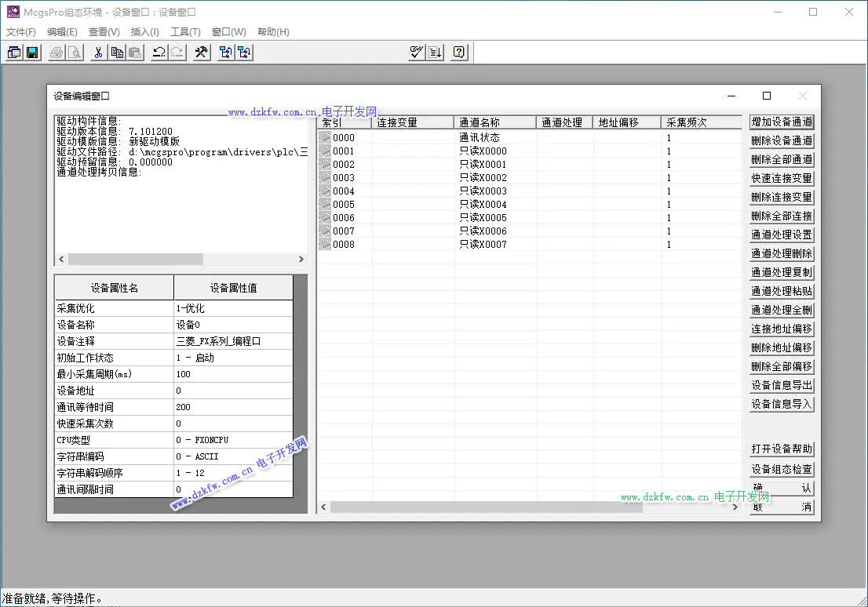868x607 pixels.
Task: Click the Cut scissors toolbar icon
Action: click(98, 53)
